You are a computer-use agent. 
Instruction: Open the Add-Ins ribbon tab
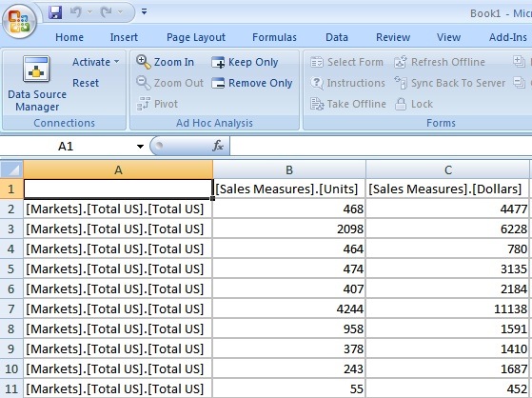coord(508,37)
